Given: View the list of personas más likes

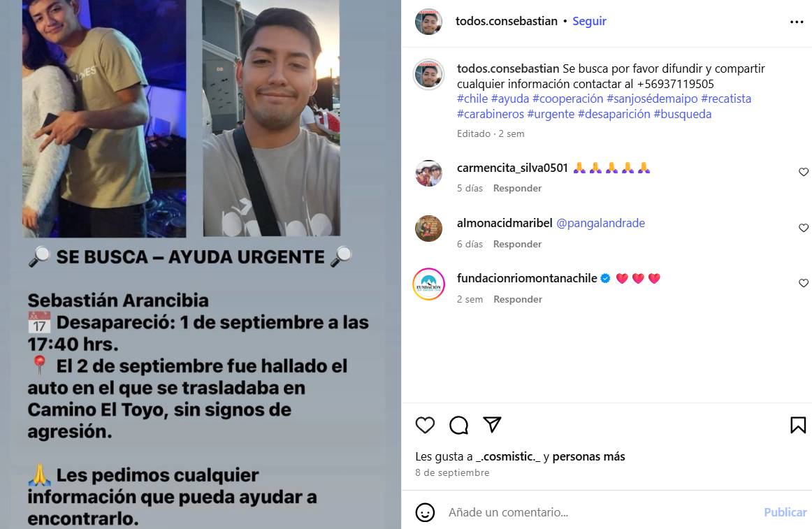Looking at the screenshot, I should pos(588,456).
